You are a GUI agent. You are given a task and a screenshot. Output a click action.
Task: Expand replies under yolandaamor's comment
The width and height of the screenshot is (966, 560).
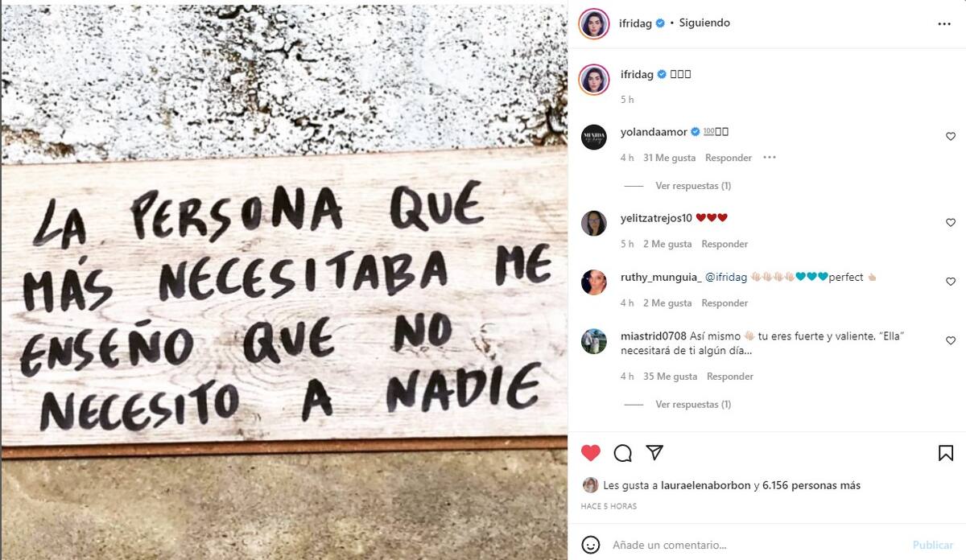click(693, 186)
